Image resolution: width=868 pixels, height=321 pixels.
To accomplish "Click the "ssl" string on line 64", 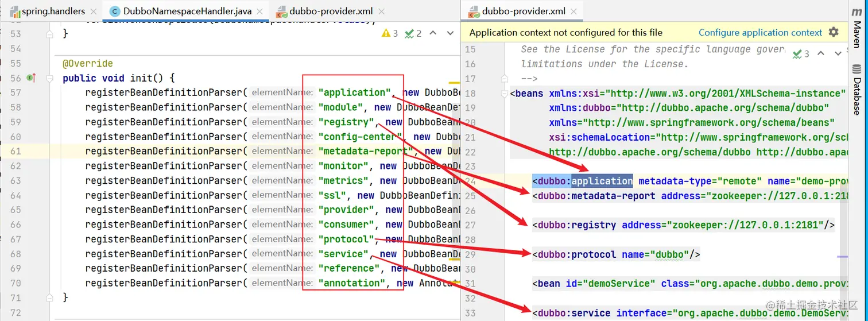I will [x=332, y=195].
